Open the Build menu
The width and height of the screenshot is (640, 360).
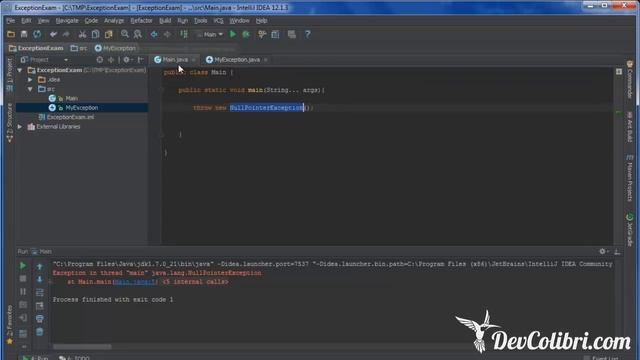click(165, 20)
